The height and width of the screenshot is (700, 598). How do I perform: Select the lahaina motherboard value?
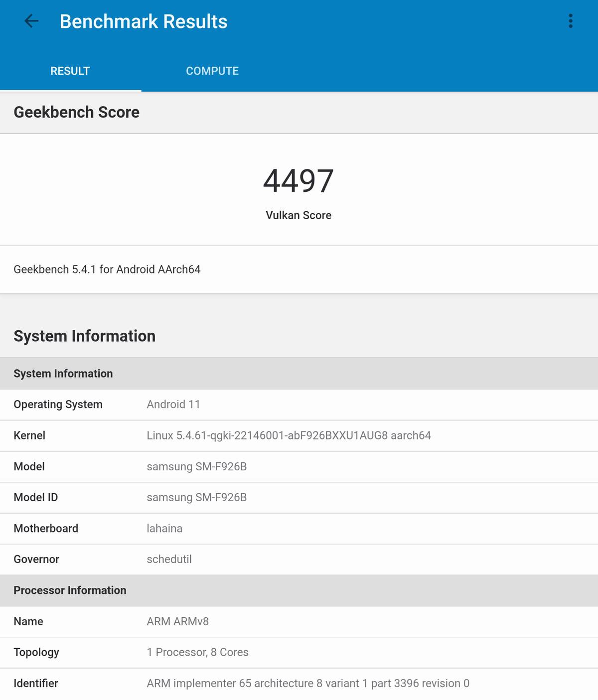[164, 529]
